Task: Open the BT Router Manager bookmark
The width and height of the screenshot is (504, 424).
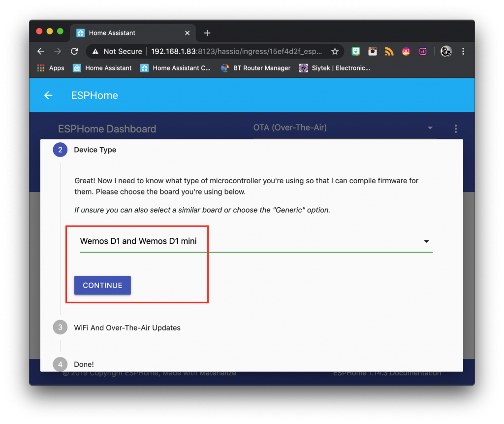Action: pyautogui.click(x=255, y=68)
